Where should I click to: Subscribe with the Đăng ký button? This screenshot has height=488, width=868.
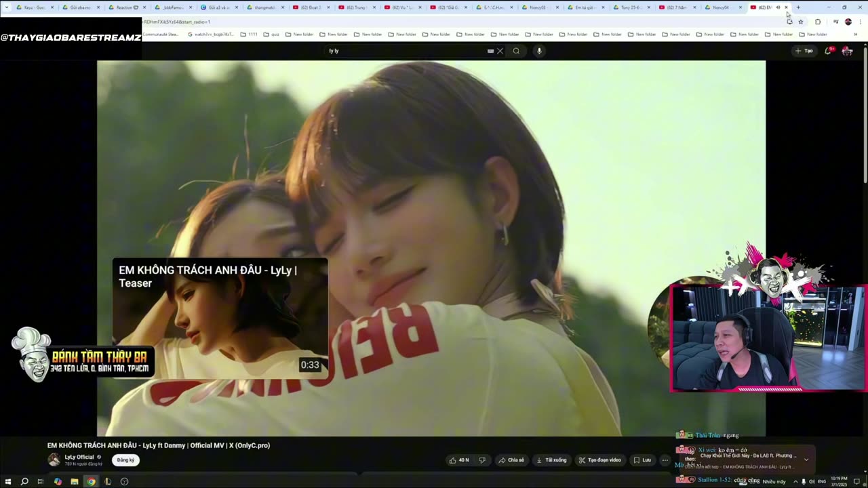click(x=125, y=460)
